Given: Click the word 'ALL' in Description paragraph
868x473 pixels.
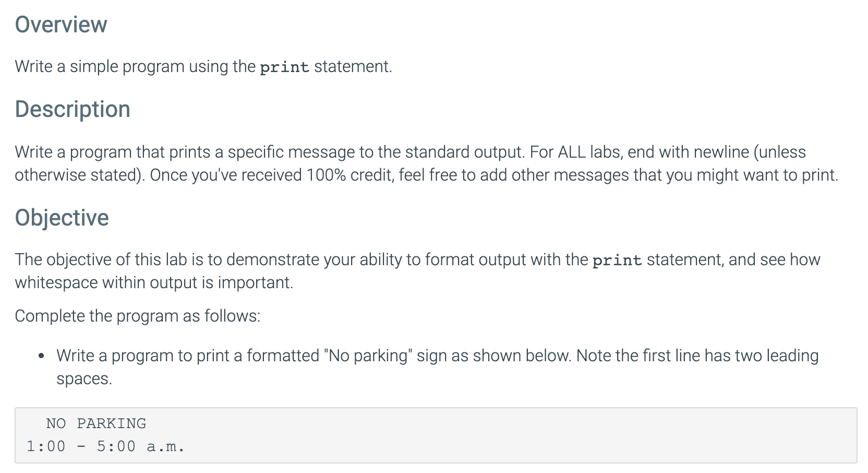Looking at the screenshot, I should [x=572, y=152].
